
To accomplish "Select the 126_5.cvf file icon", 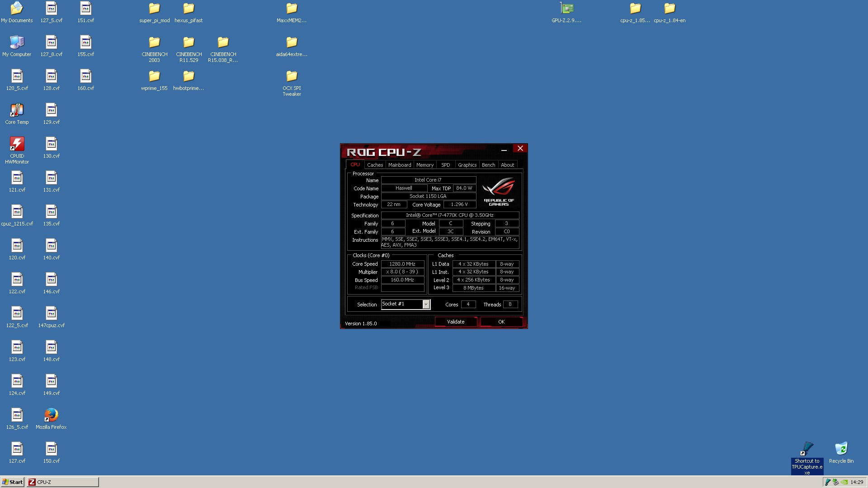I will tap(17, 419).
